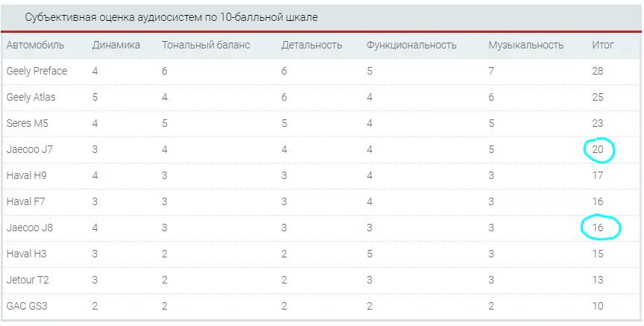Image resolution: width=644 pixels, height=326 pixels.
Task: Click the Jaecoo J8 row name
Action: point(30,228)
